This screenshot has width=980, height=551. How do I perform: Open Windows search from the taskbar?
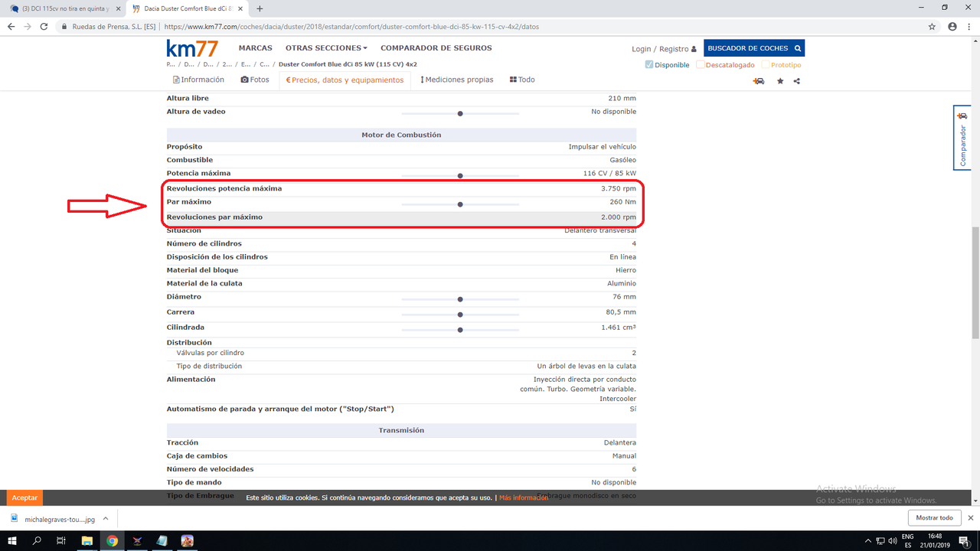point(37,540)
